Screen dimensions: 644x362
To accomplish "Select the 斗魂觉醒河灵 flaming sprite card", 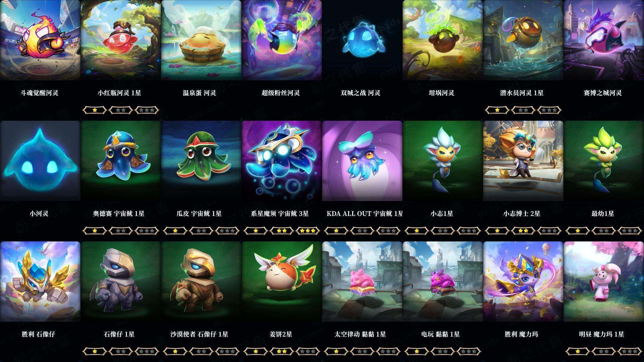I will (40, 40).
